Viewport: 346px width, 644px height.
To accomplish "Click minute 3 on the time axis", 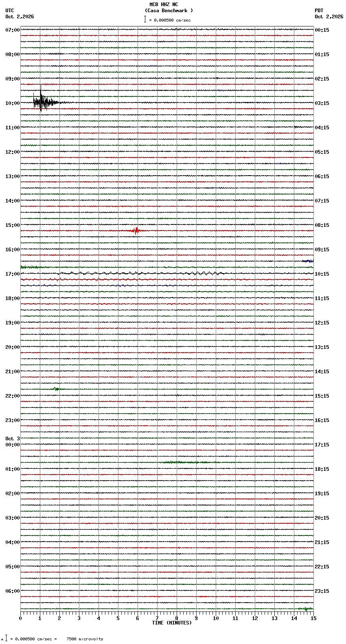I will point(79,618).
